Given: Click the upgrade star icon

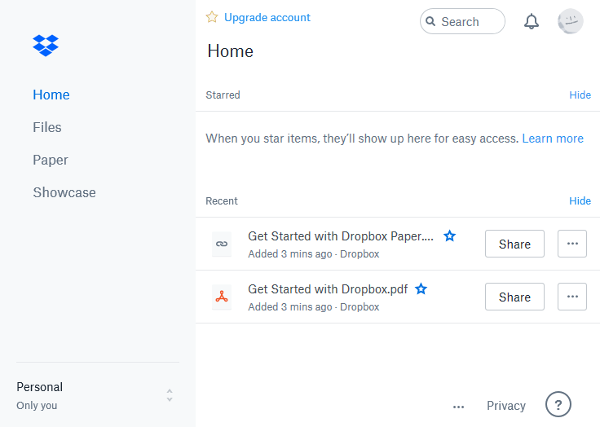Looking at the screenshot, I should (212, 17).
